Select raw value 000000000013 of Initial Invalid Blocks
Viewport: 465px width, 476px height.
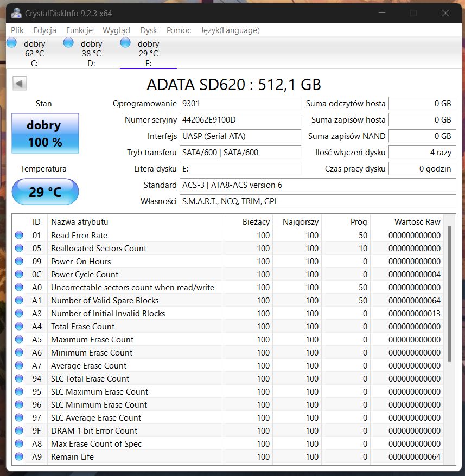(415, 313)
